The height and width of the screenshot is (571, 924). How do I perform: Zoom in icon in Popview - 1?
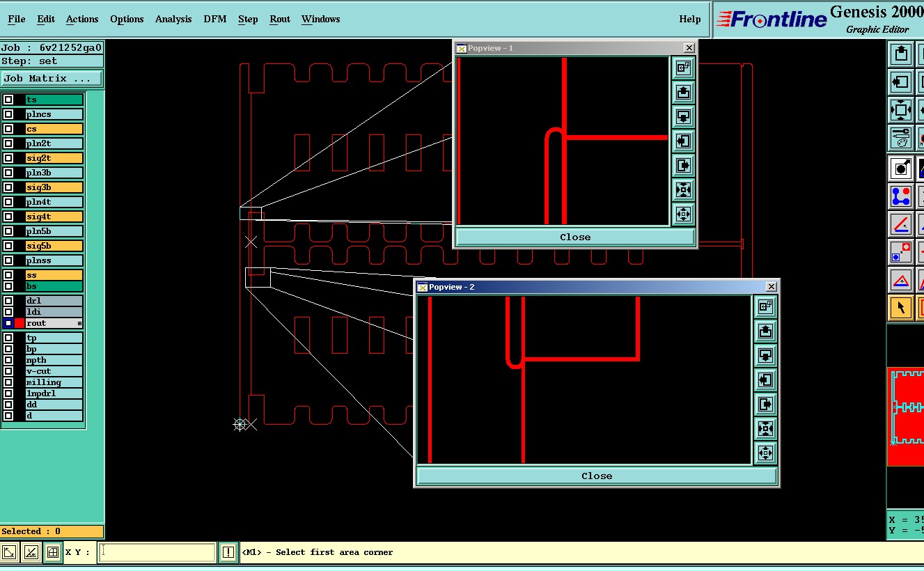(x=683, y=189)
